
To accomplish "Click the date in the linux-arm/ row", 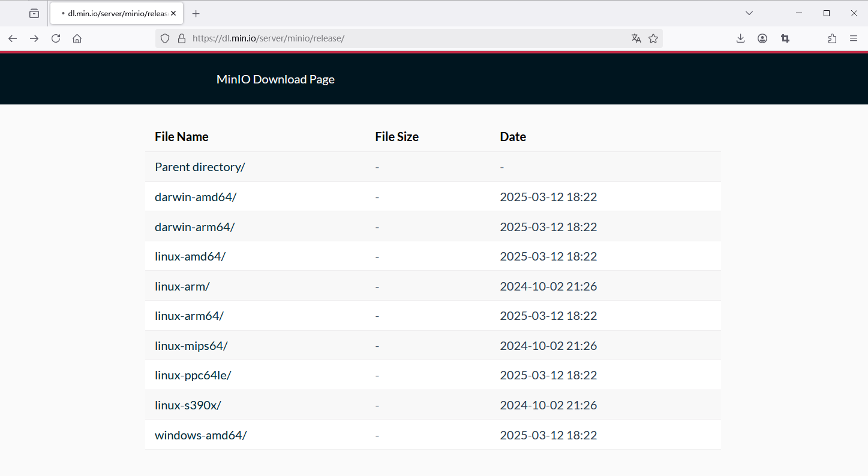I will pos(549,286).
